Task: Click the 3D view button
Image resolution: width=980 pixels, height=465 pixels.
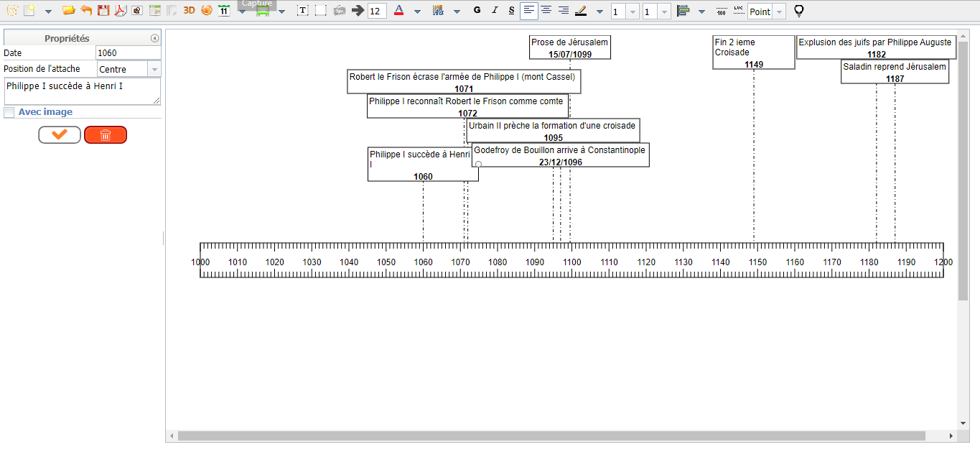Action: (x=190, y=11)
